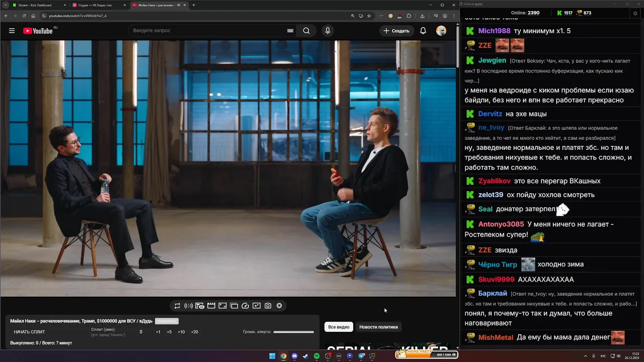Click the video player frame
Image resolution: width=644 pixels, height=362 pixels.
pyautogui.click(x=228, y=168)
